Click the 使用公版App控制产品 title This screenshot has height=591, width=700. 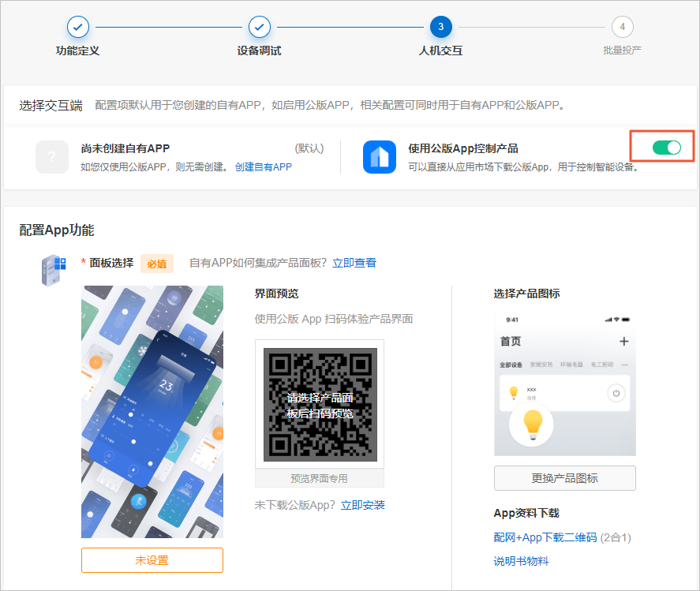pyautogui.click(x=463, y=148)
